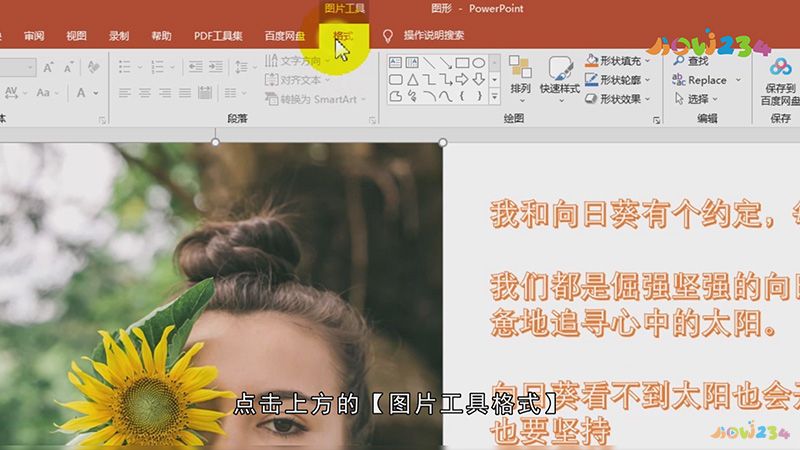Toggle distributed text alignment
800x450 pixels.
(x=205, y=93)
